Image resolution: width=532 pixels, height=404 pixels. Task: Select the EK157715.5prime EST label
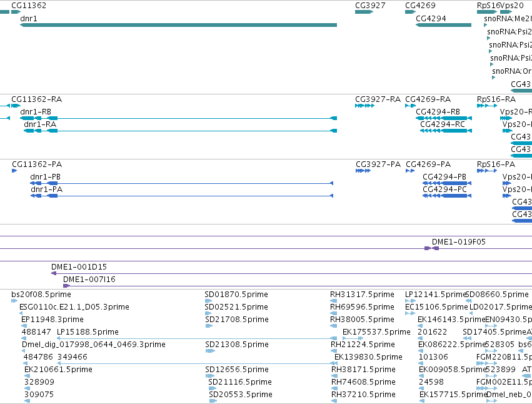453,395
